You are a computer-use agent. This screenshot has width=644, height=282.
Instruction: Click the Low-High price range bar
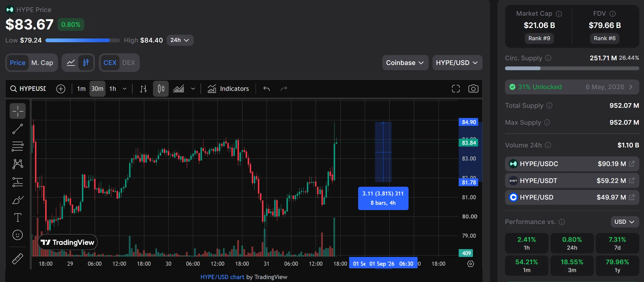click(82, 40)
